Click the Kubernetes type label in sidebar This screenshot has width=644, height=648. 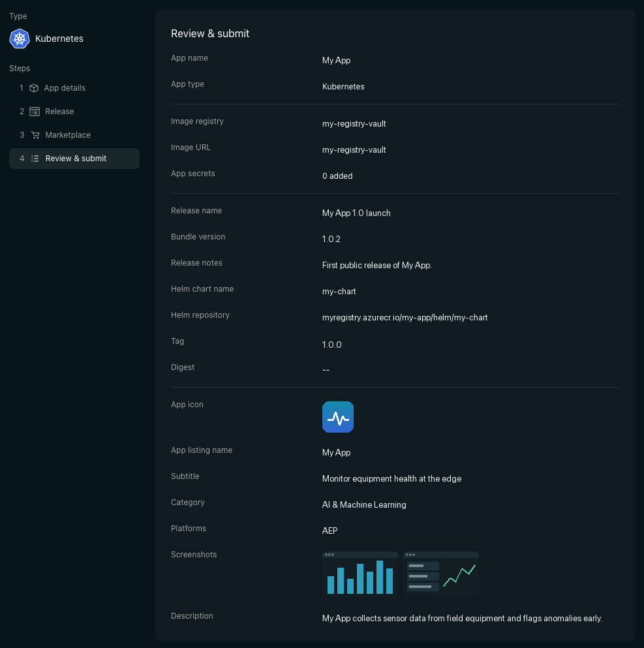coord(59,39)
